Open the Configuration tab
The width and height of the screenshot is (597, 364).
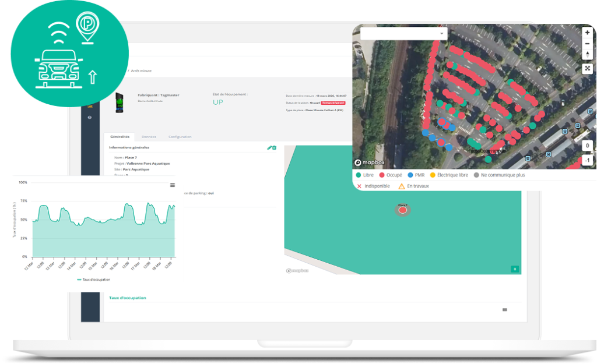coord(180,136)
